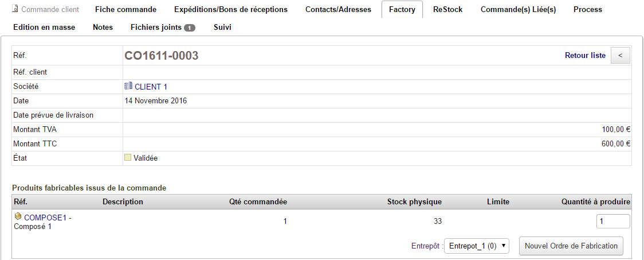644x260 pixels.
Task: Click the Validée status square icon
Action: click(x=128, y=157)
